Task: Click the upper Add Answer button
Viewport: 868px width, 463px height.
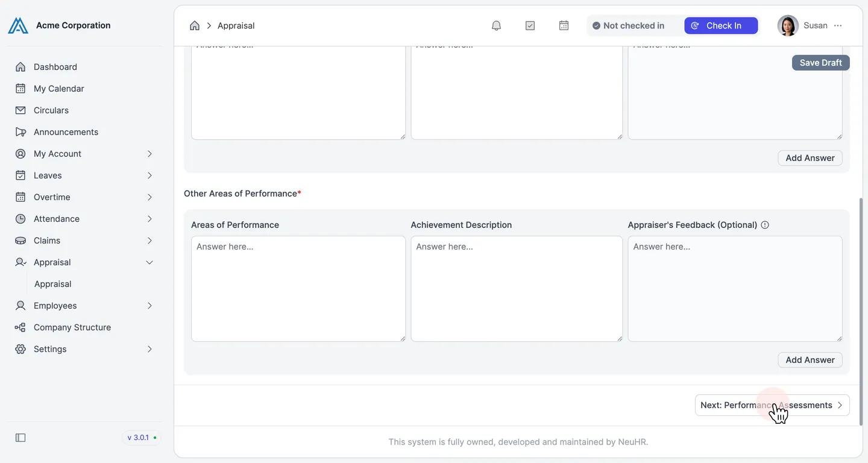Action: (810, 158)
